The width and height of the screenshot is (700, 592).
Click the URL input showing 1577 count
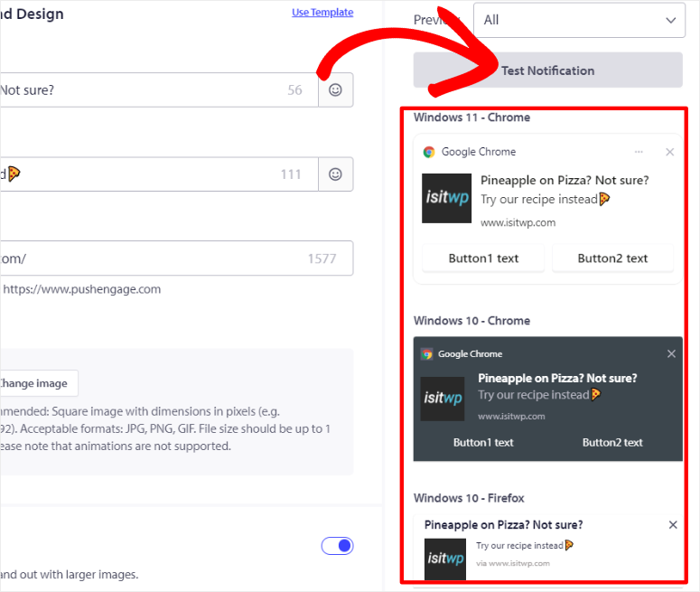point(176,258)
